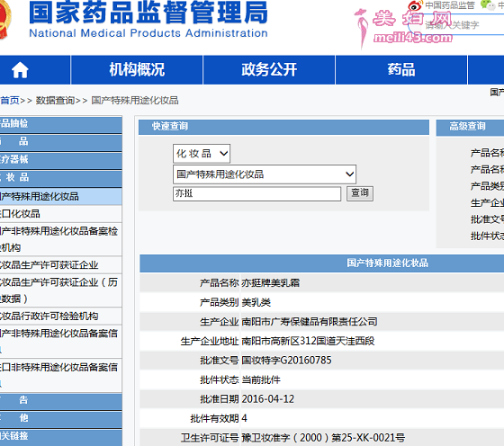The height and width of the screenshot is (446, 504).
Task: Open the 国产特殊用途化妆品 dropdown list
Action: coord(265,174)
